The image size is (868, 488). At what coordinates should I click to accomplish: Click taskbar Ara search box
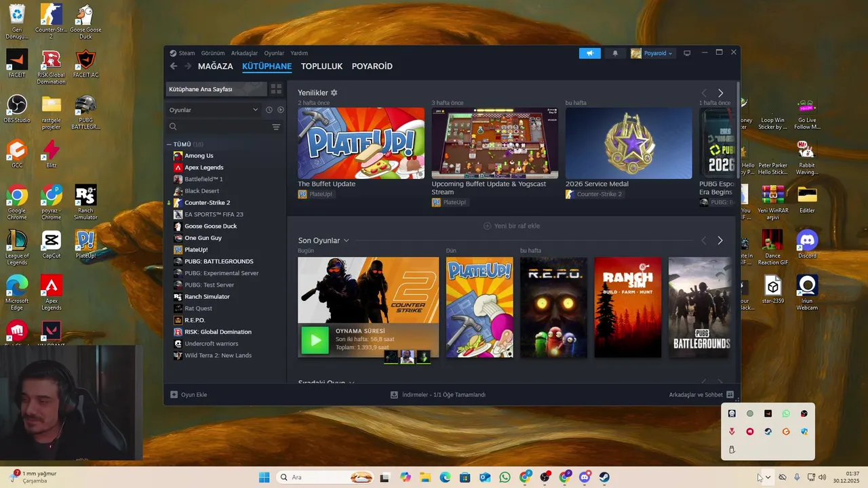click(326, 477)
